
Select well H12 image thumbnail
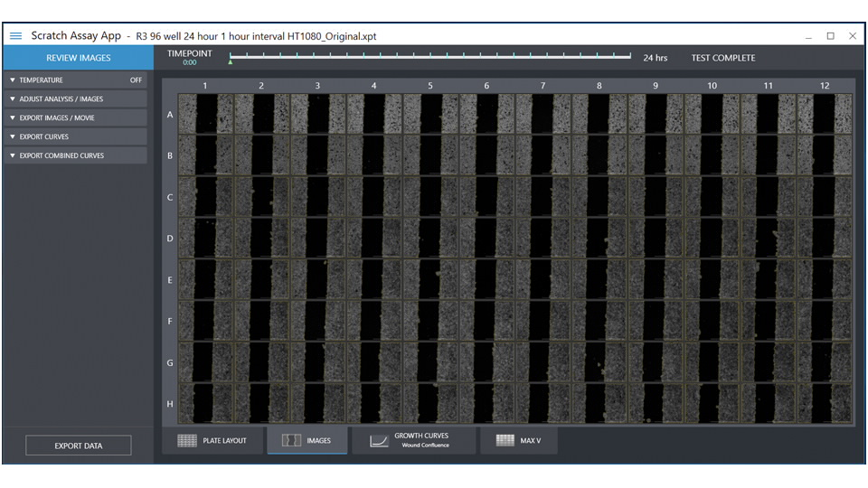coord(824,403)
